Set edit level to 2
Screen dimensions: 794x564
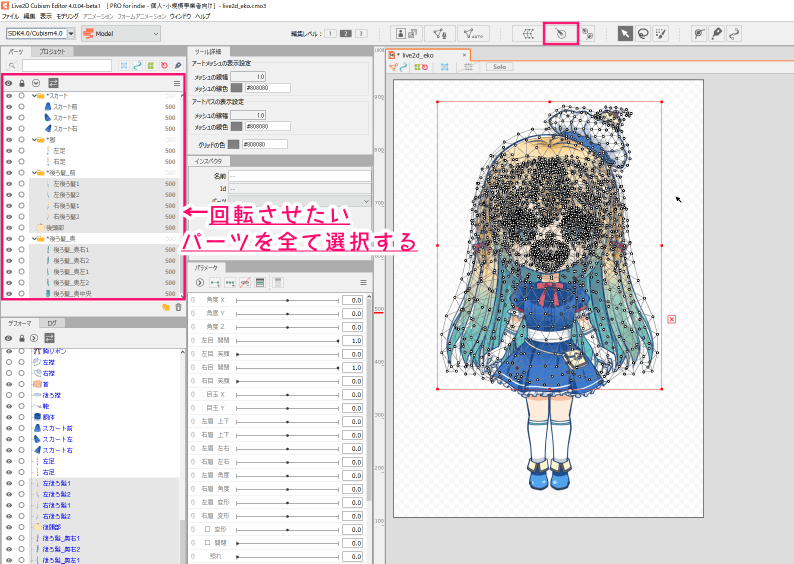(346, 33)
